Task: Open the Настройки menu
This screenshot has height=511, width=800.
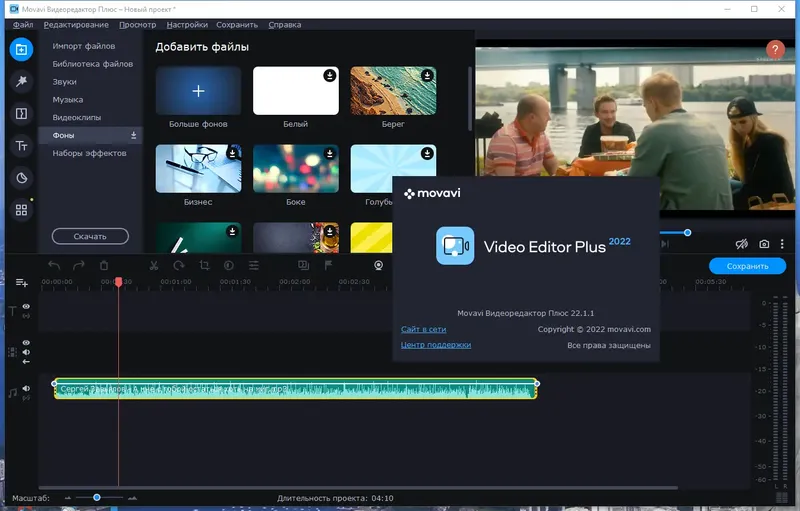Action: 187,24
